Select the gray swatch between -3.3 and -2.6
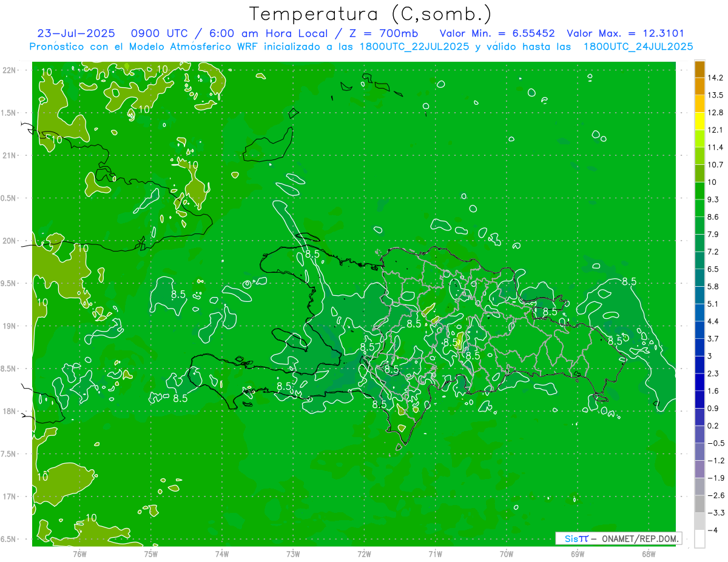728x562 pixels. coord(699,504)
